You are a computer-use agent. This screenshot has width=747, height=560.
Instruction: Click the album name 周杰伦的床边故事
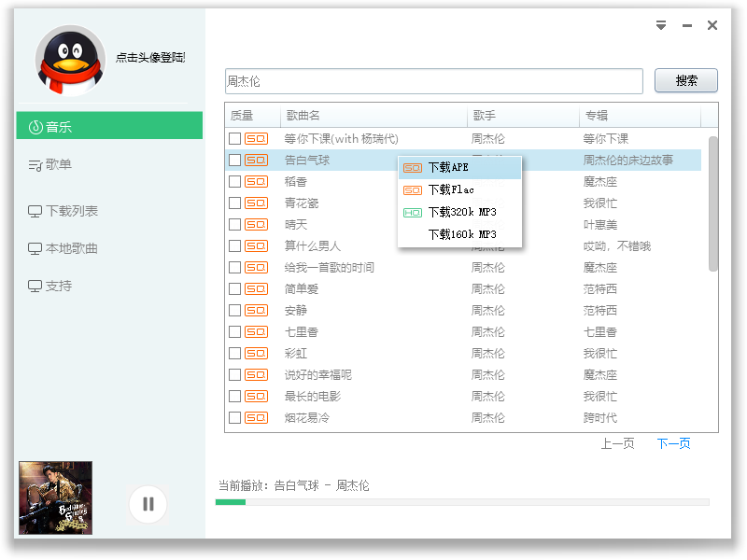tap(627, 160)
